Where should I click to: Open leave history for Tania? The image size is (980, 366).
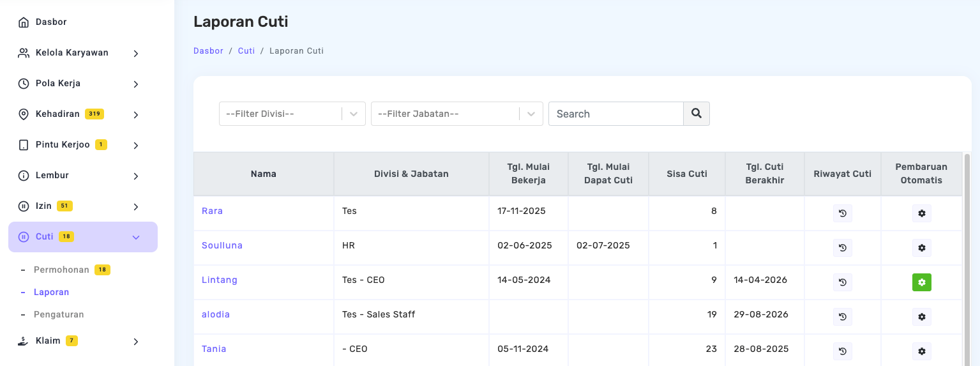(x=843, y=351)
